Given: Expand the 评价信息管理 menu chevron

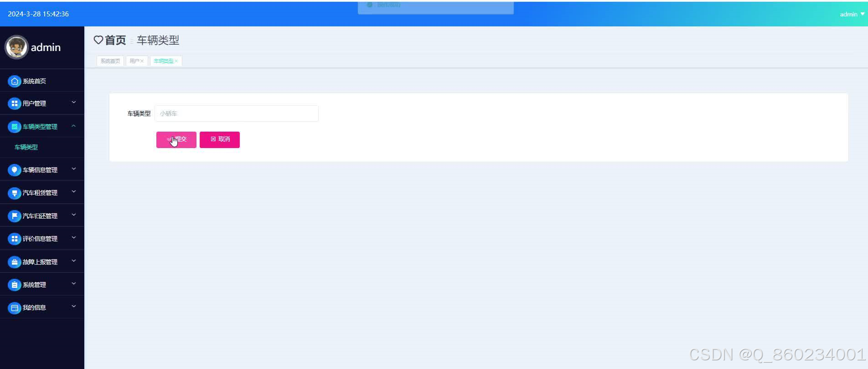Looking at the screenshot, I should 74,238.
